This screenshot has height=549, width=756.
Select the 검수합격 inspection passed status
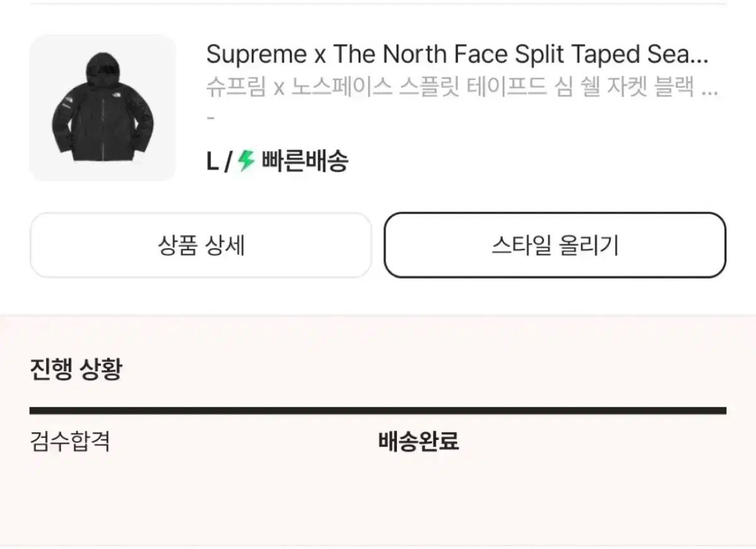[70, 441]
